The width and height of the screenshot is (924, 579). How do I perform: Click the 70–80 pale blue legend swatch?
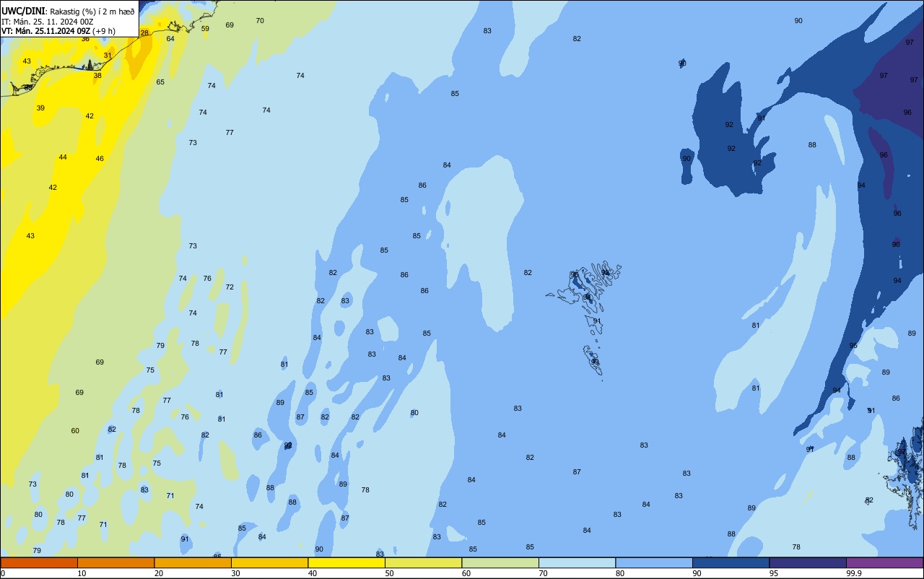tap(577, 562)
